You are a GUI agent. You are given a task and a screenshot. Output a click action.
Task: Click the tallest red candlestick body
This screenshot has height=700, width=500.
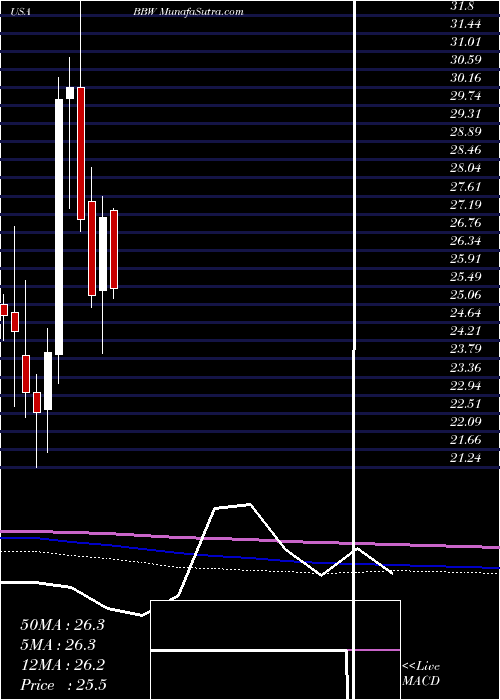click(x=81, y=153)
